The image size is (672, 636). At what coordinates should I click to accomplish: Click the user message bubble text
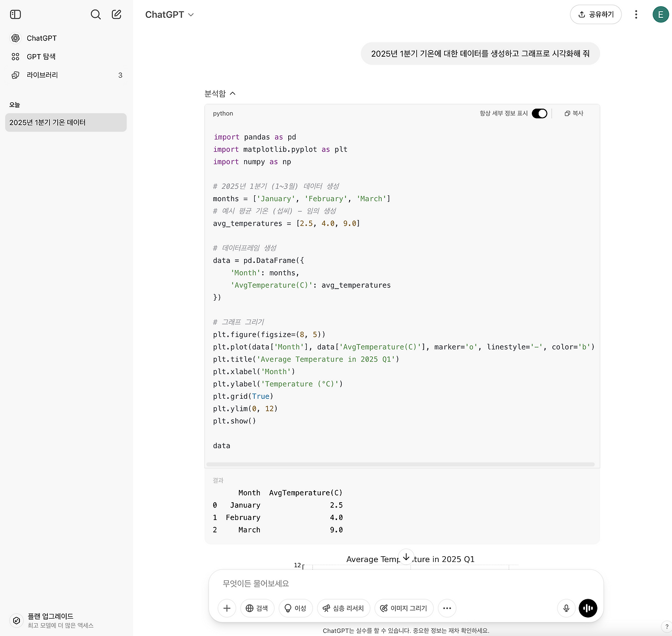[480, 54]
